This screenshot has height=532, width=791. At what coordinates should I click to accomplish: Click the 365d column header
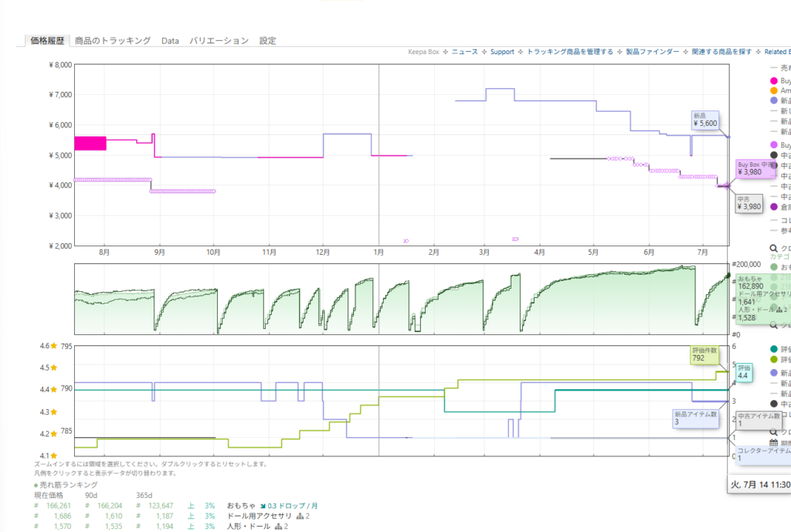(x=144, y=495)
